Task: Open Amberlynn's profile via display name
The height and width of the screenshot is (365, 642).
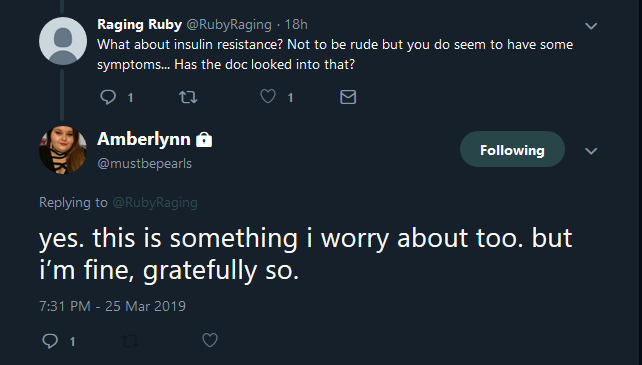Action: [144, 139]
